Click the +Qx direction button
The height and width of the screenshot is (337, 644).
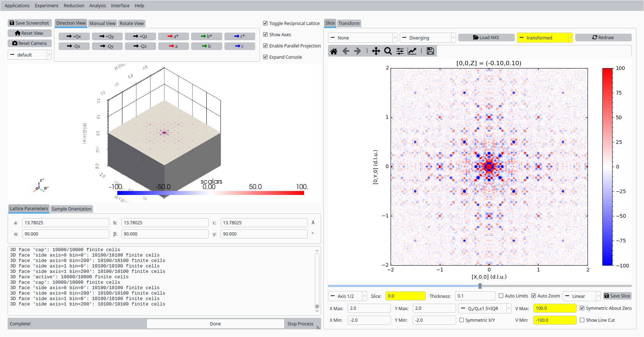point(74,36)
